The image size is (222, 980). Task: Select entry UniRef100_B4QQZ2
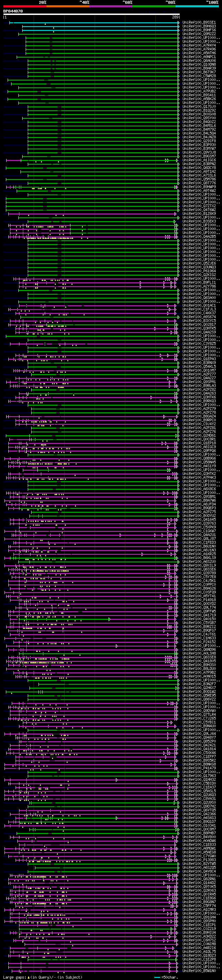[x=199, y=122]
